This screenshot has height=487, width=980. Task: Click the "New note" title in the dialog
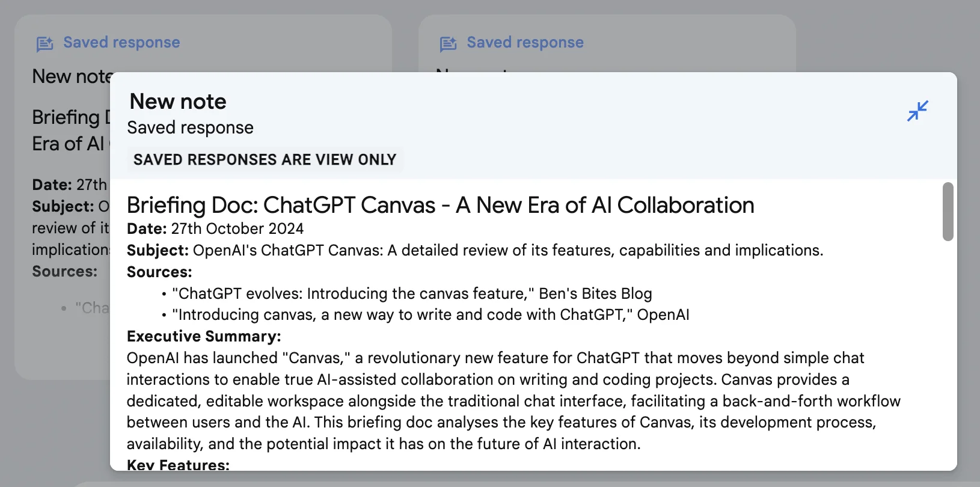(178, 102)
